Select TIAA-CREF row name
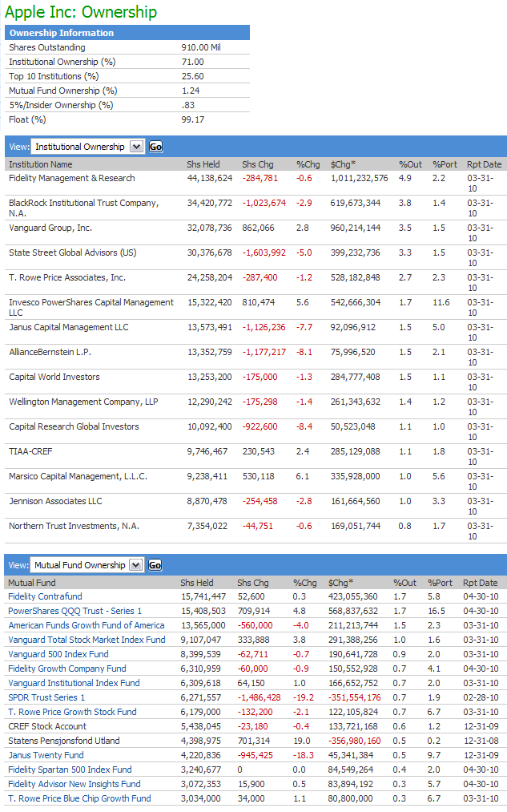Screen dimensions: 507x812 (30, 451)
